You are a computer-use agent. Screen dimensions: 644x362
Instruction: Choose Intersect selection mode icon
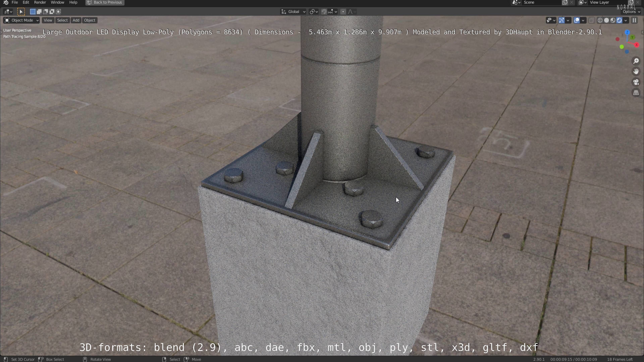[x=59, y=12]
